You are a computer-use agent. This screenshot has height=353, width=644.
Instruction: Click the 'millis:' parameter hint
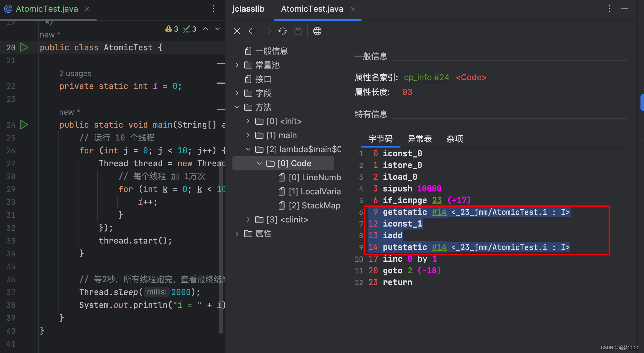tap(157, 292)
